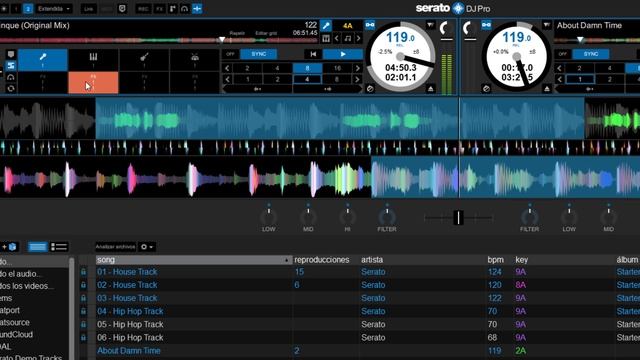The width and height of the screenshot is (640, 360).
Task: Open Extendida view mode dropdown
Action: (54, 9)
